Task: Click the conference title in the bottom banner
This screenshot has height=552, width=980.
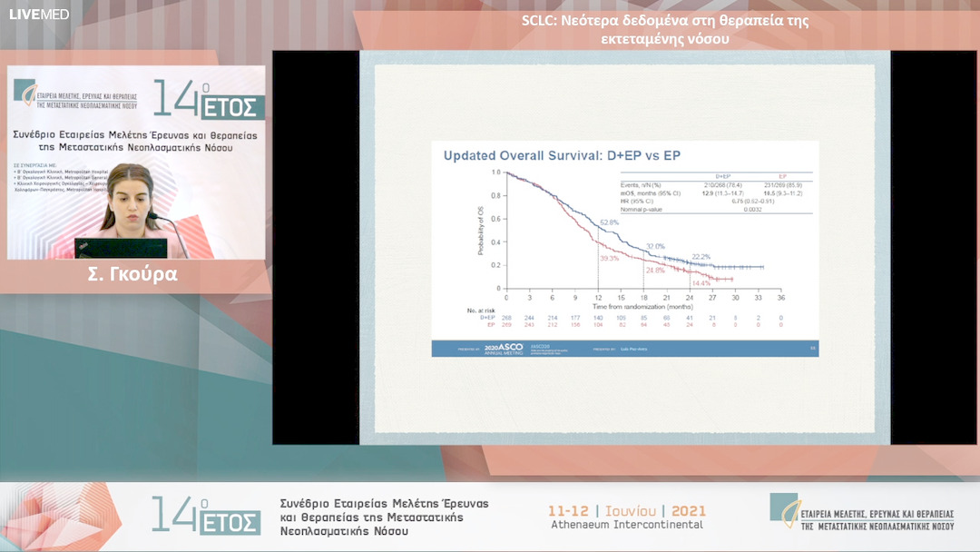Action: [x=386, y=517]
